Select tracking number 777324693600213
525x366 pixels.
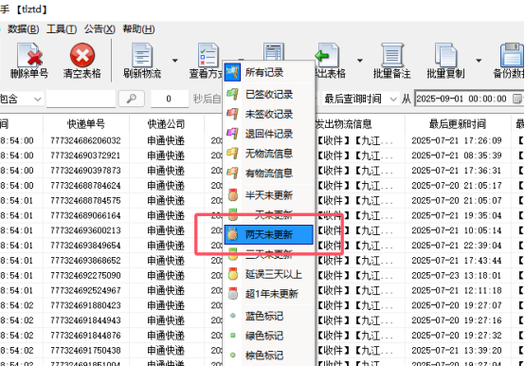click(85, 230)
